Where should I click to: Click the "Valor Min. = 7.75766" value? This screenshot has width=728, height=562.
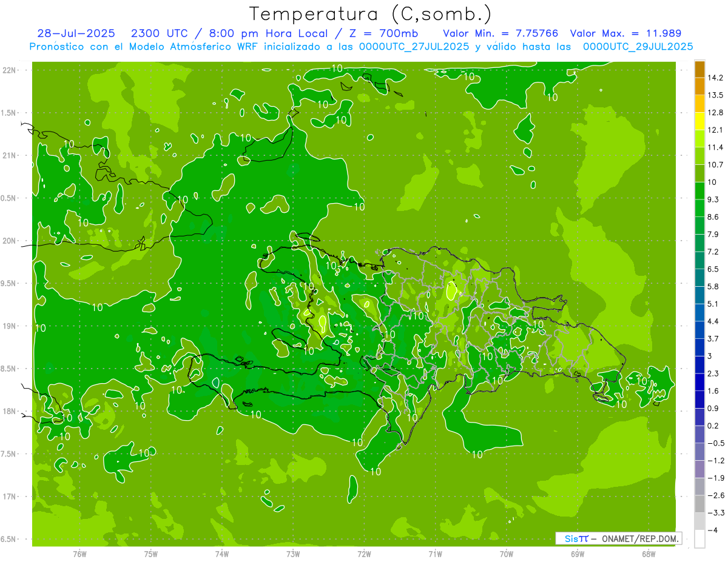(x=500, y=33)
